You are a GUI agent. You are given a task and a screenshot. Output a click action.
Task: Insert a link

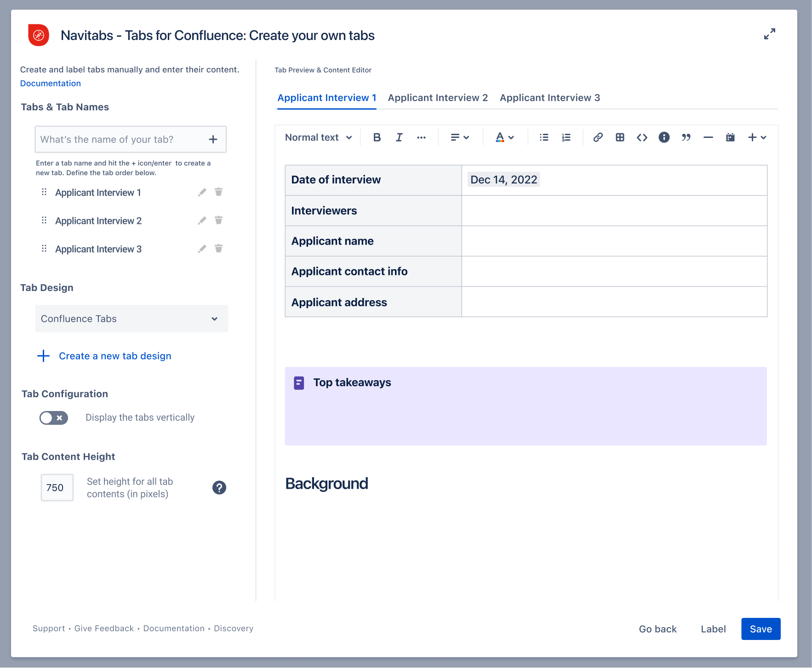tap(598, 137)
